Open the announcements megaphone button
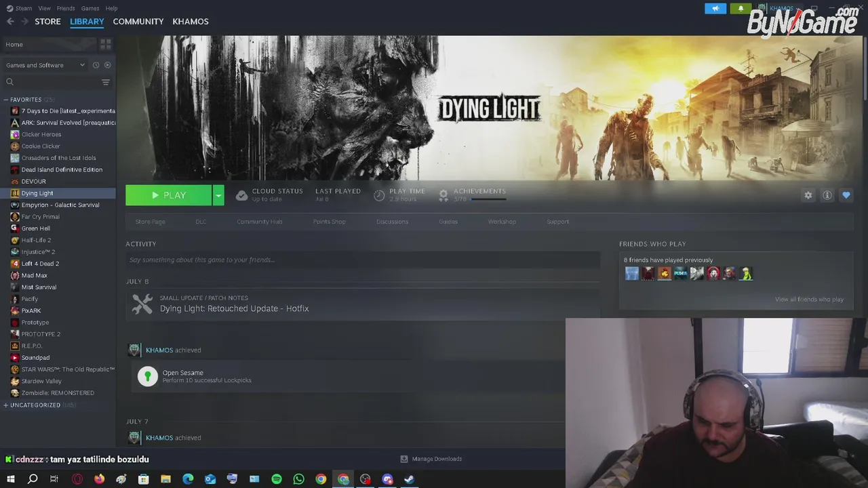This screenshot has height=488, width=868. coord(715,8)
